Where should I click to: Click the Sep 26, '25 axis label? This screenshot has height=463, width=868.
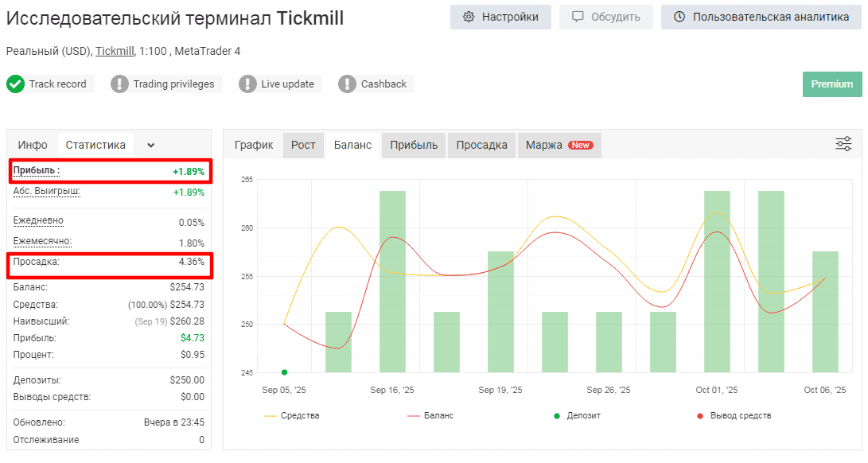[609, 390]
